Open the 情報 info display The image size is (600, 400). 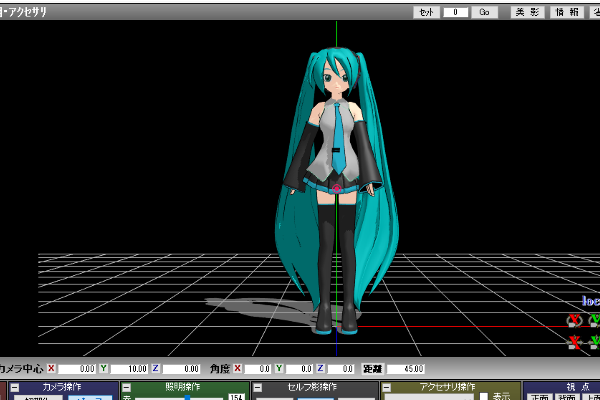coord(567,12)
